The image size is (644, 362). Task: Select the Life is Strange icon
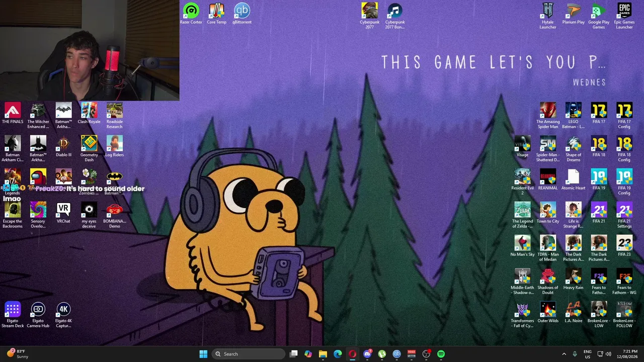click(573, 215)
